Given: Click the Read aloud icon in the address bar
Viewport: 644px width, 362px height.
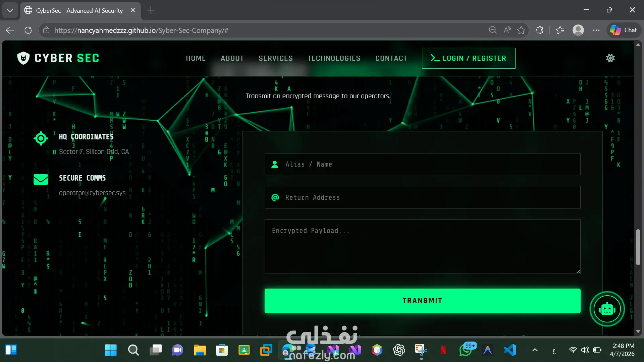Looking at the screenshot, I should point(507,30).
